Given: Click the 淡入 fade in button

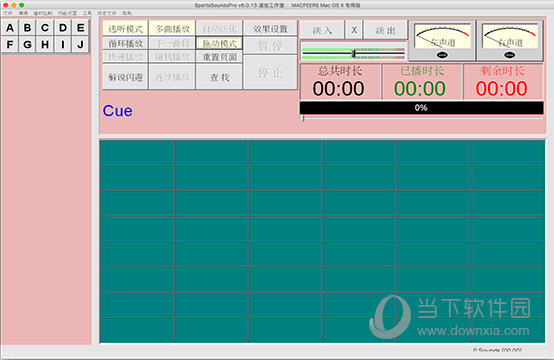Looking at the screenshot, I should click(322, 30).
